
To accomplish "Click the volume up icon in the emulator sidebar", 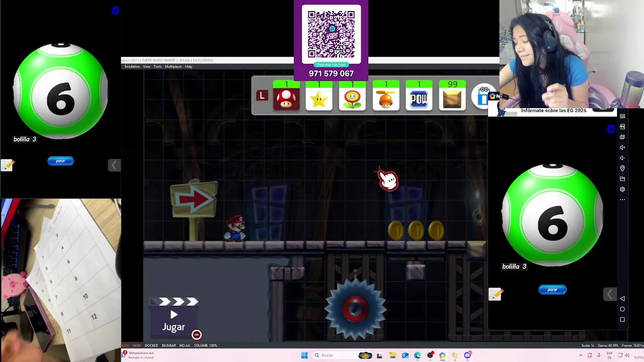I will point(622,147).
